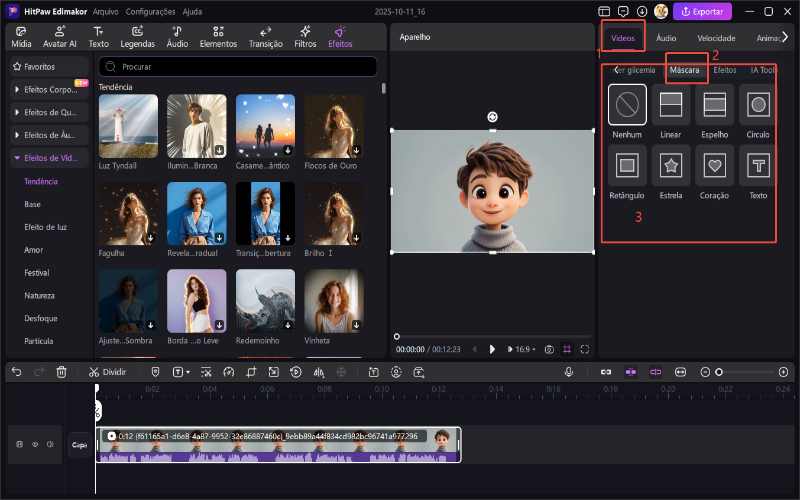
Task: Select the Efeito de luz subcategory
Action: point(45,227)
